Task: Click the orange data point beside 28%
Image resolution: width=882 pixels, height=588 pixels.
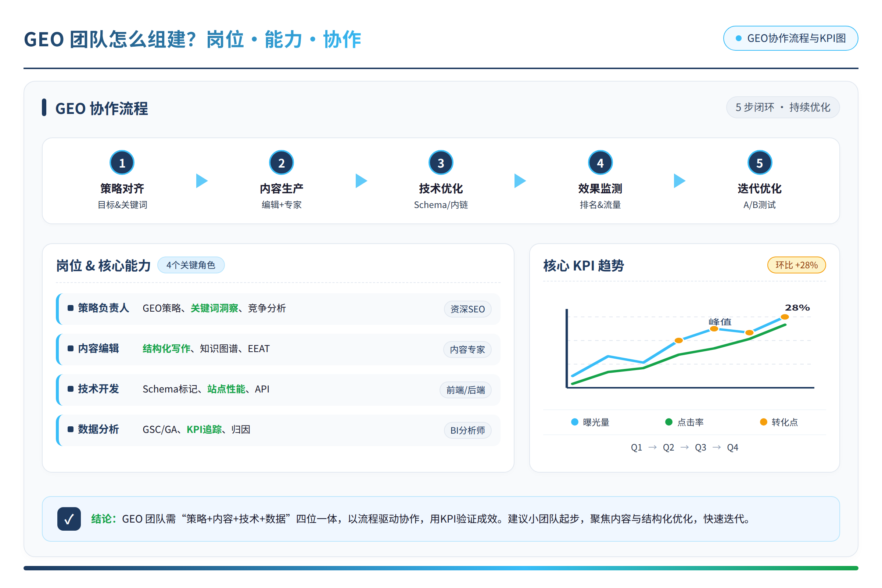Action: tap(785, 317)
